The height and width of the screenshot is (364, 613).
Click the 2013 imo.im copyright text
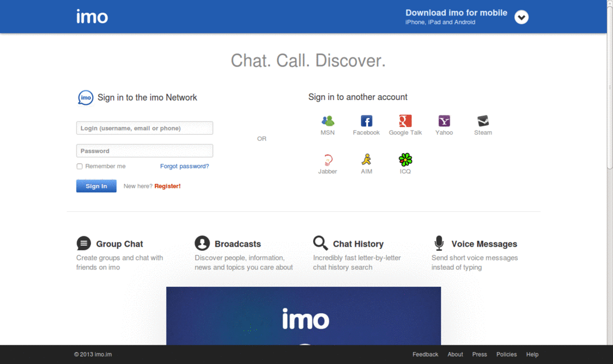[93, 354]
